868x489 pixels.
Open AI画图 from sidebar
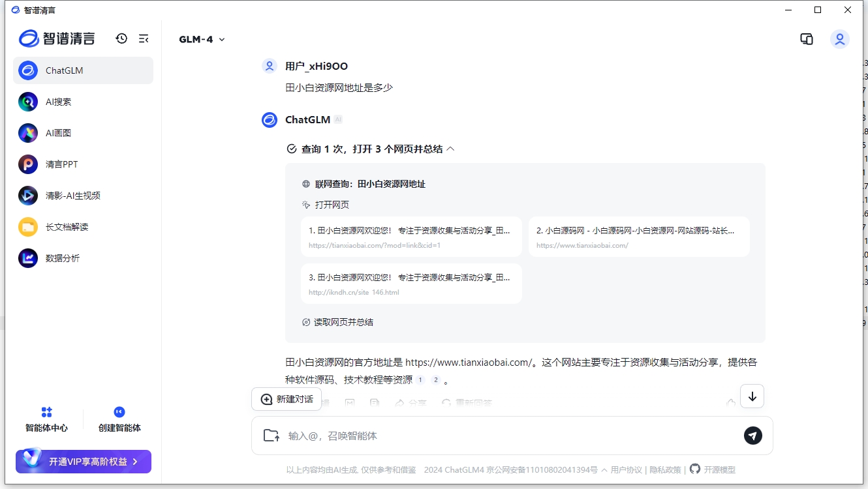(83, 133)
